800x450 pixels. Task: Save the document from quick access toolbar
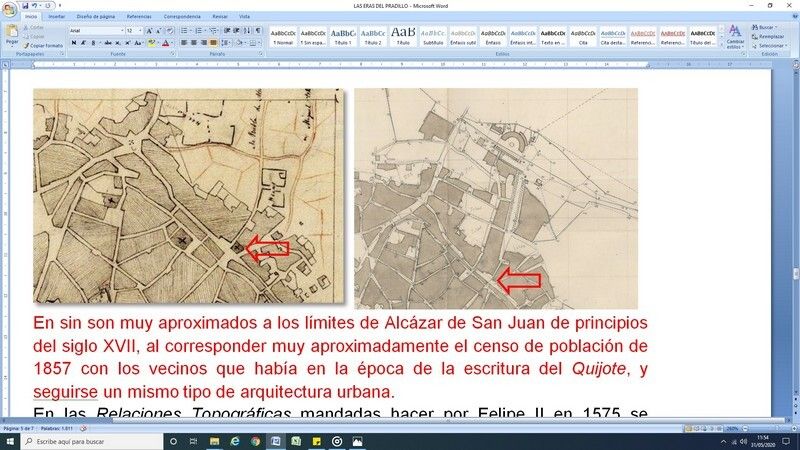(x=27, y=5)
